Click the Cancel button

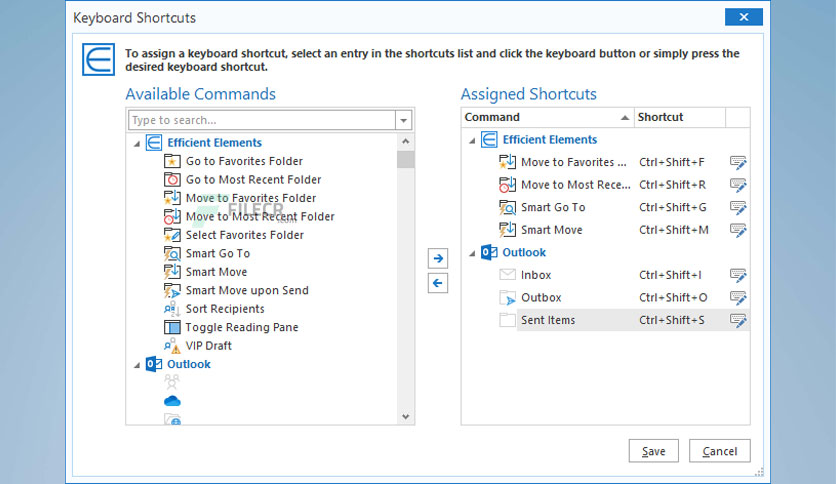pyautogui.click(x=720, y=451)
